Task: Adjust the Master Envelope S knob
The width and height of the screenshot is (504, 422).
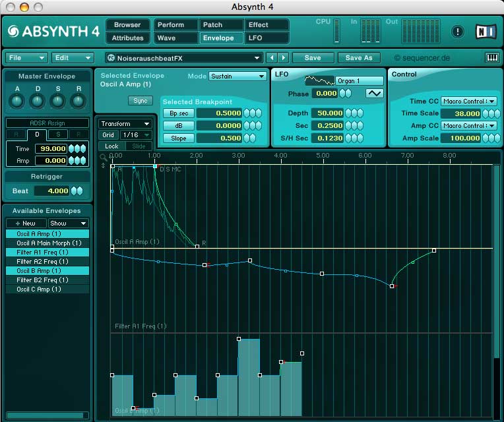Action: (58, 102)
